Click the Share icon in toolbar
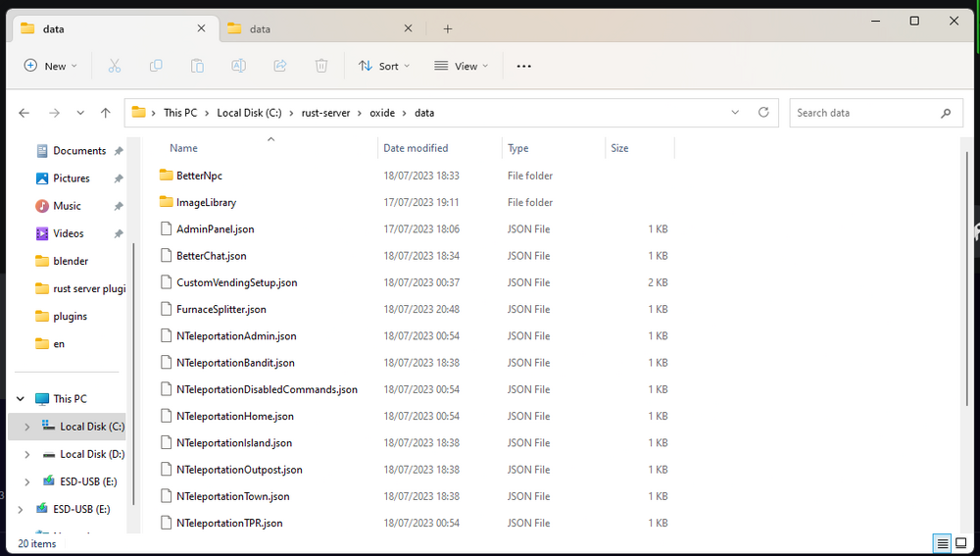Screen dimensions: 980x556 click(279, 66)
